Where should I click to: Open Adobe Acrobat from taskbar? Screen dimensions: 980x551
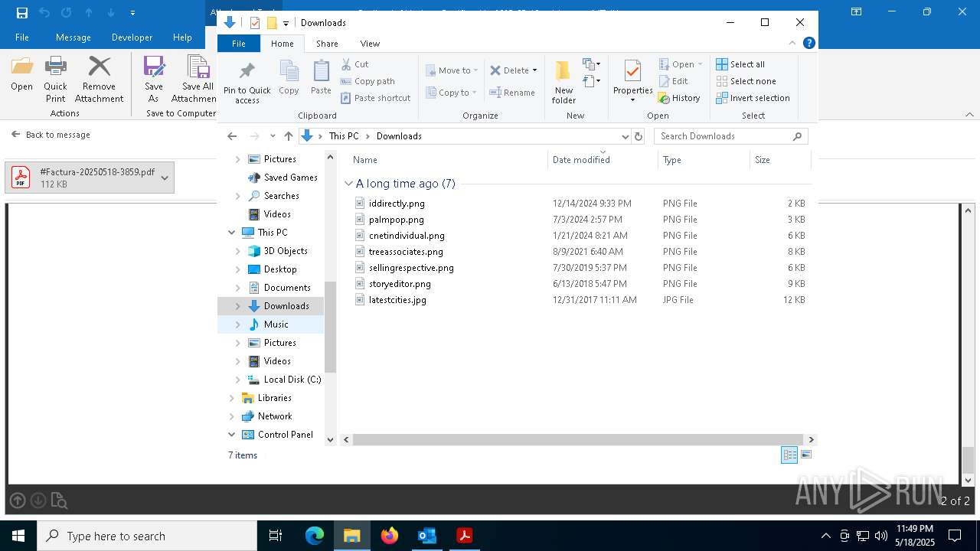click(x=464, y=536)
